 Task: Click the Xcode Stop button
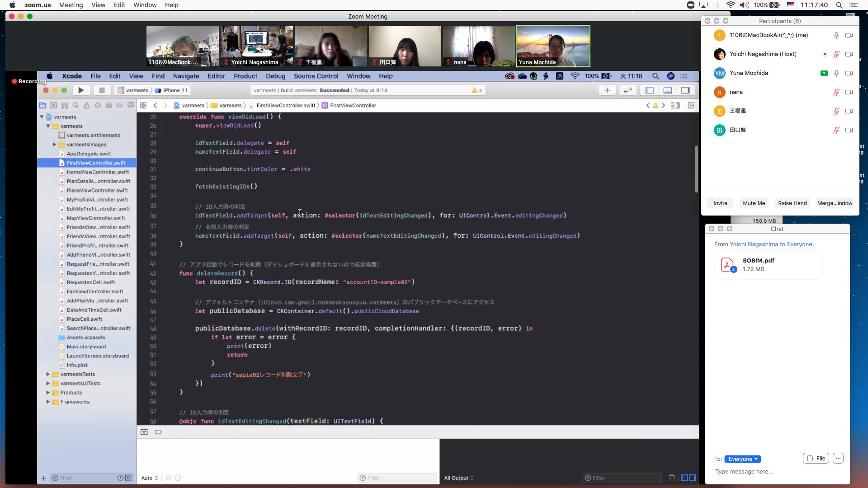102,90
